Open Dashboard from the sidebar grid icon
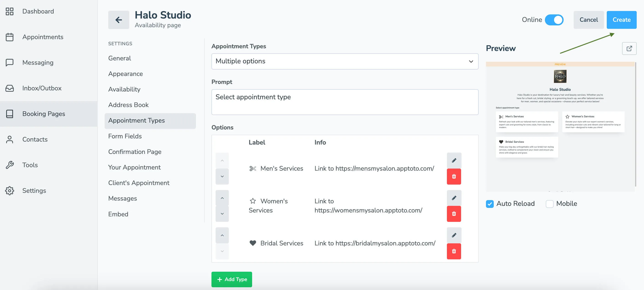This screenshot has width=644, height=290. tap(10, 11)
